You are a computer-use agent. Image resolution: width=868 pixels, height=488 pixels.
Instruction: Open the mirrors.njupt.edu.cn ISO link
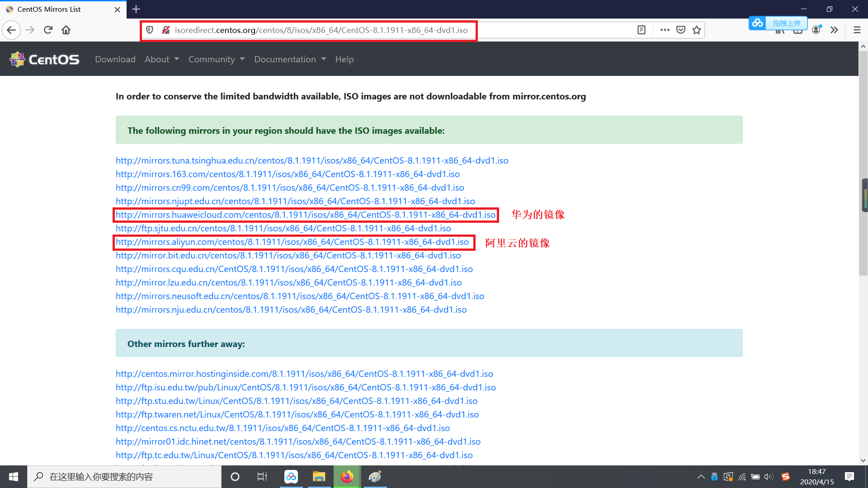(295, 201)
